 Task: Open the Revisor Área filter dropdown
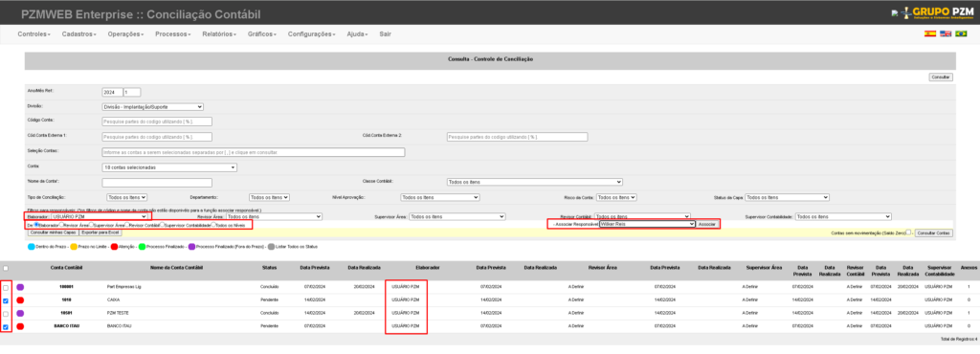coord(274,216)
